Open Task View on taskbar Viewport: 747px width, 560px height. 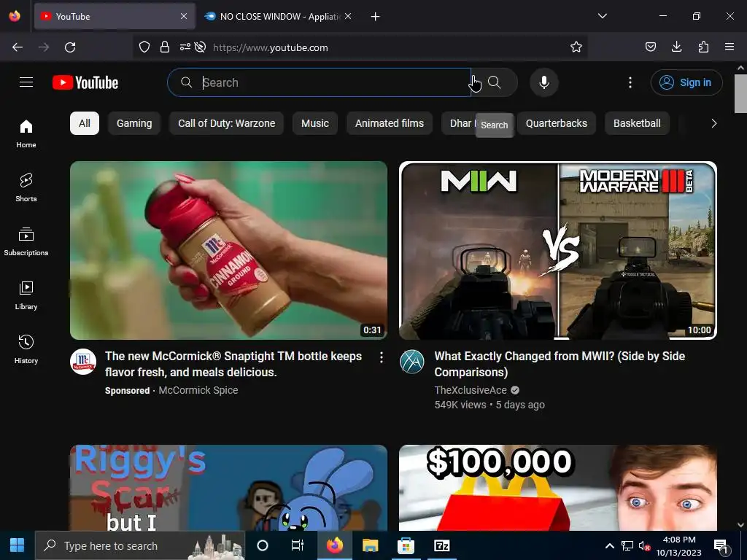298,545
